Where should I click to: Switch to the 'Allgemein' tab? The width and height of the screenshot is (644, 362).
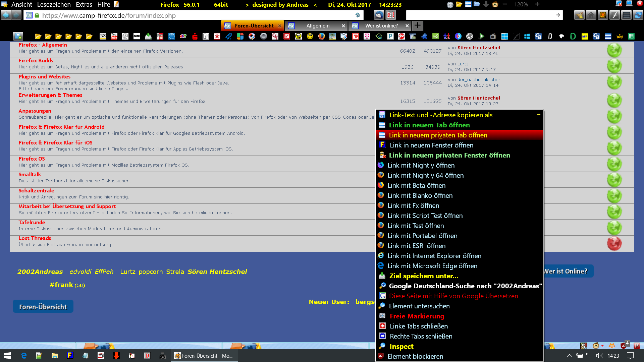coord(318,26)
